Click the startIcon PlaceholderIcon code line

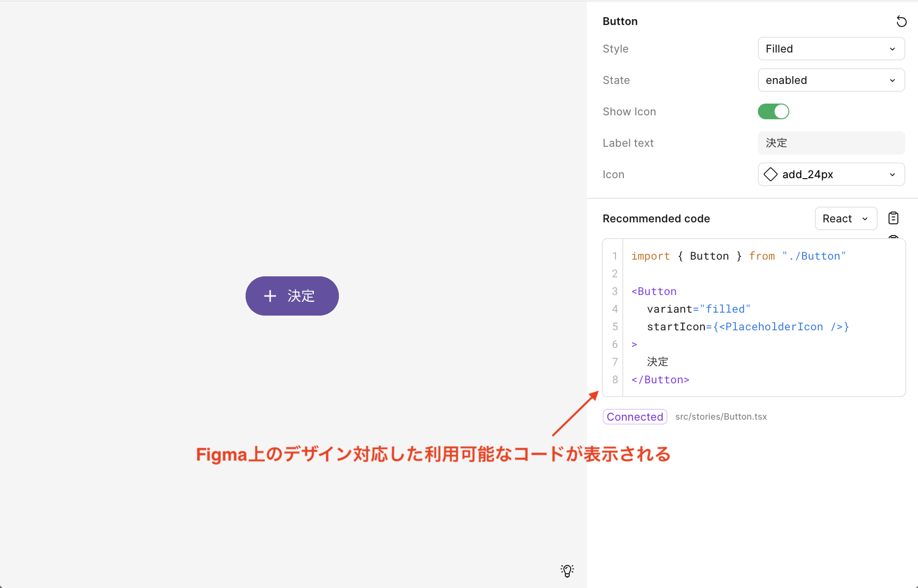tap(748, 327)
